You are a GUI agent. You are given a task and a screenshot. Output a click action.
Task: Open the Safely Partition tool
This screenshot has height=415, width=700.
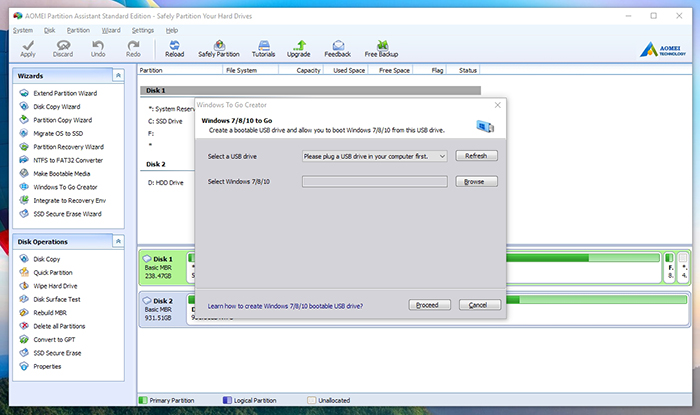(x=219, y=49)
